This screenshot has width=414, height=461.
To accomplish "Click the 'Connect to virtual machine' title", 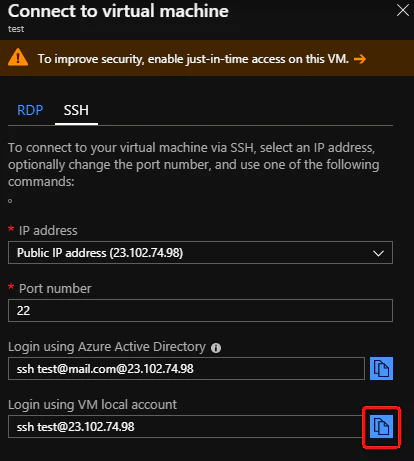I will tap(118, 11).
